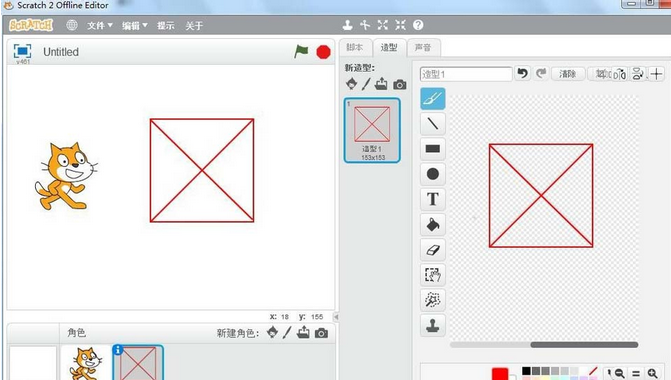Select the Stamp duplicate tool
The image size is (671, 380).
[x=433, y=325]
